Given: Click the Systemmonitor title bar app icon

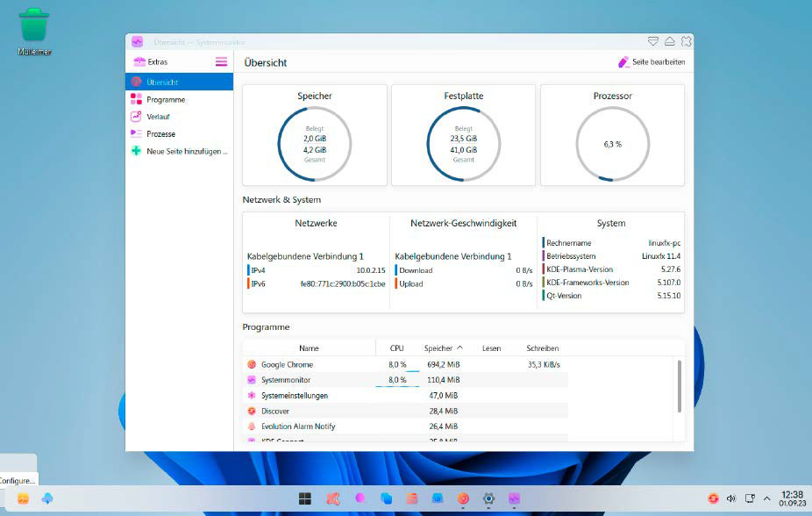Looking at the screenshot, I should point(137,42).
